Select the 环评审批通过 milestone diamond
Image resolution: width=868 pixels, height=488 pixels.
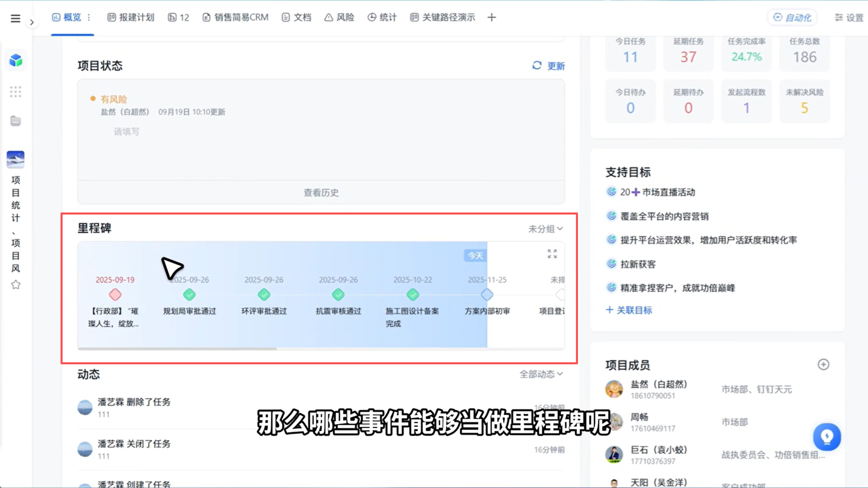(x=264, y=294)
